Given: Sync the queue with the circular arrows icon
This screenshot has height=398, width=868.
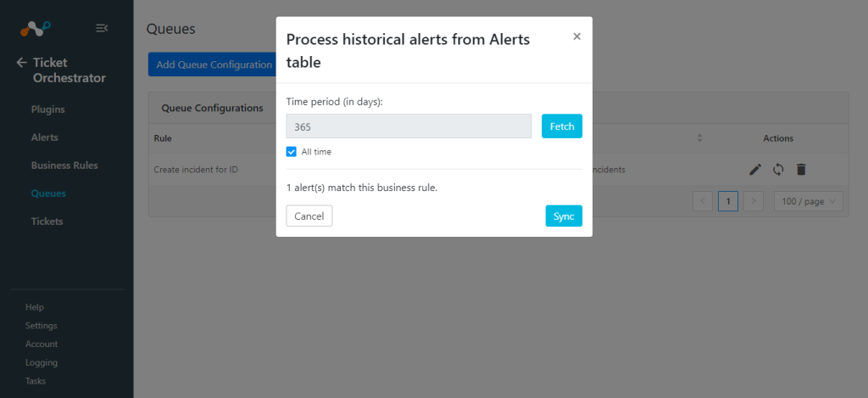Looking at the screenshot, I should pyautogui.click(x=778, y=170).
